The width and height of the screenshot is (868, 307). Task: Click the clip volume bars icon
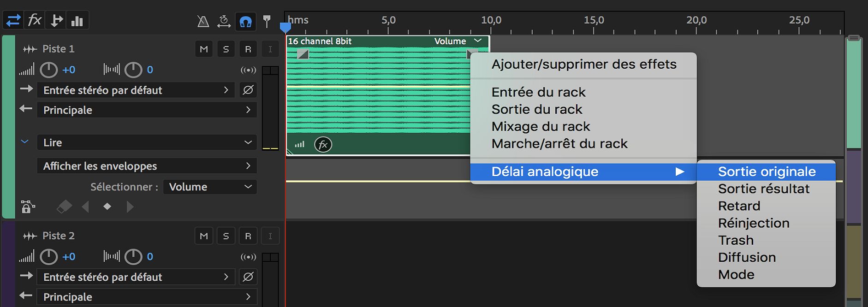(x=300, y=145)
